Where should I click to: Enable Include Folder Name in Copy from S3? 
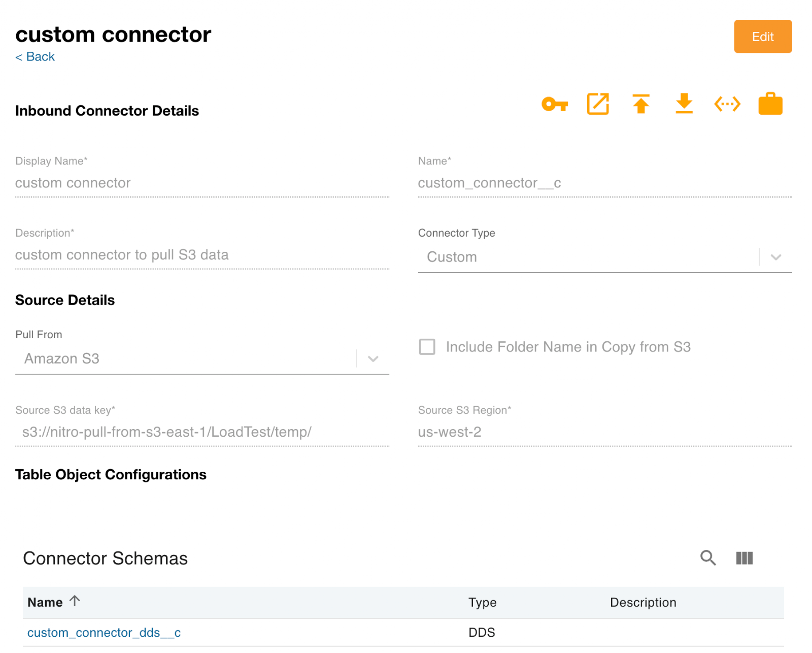coord(427,347)
